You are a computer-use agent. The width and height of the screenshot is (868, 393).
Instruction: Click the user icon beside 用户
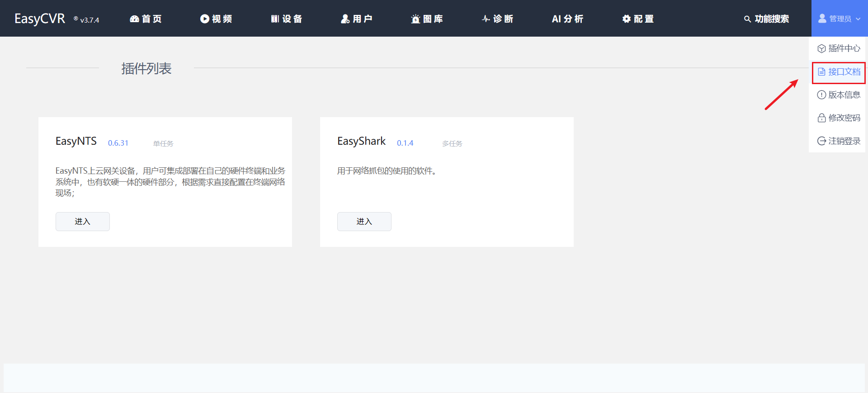point(345,19)
